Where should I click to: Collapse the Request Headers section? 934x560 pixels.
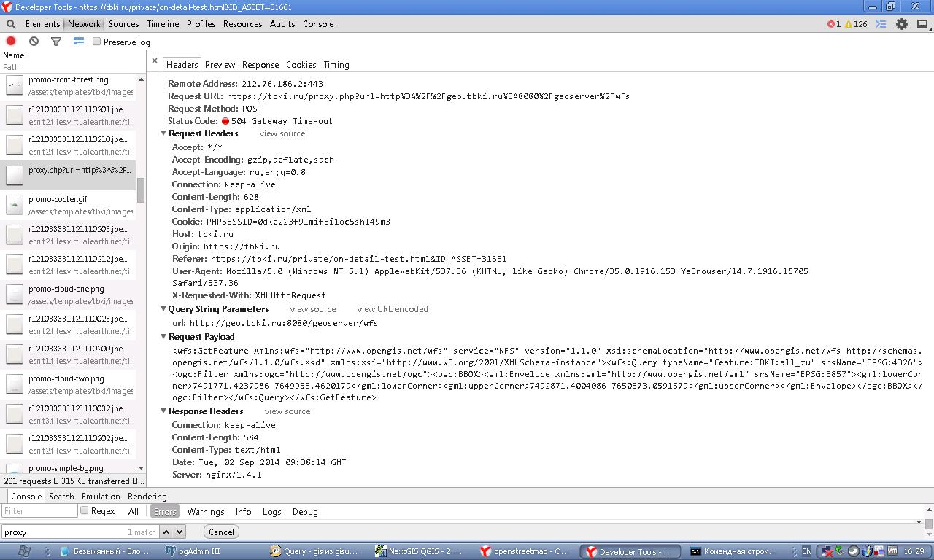click(163, 133)
